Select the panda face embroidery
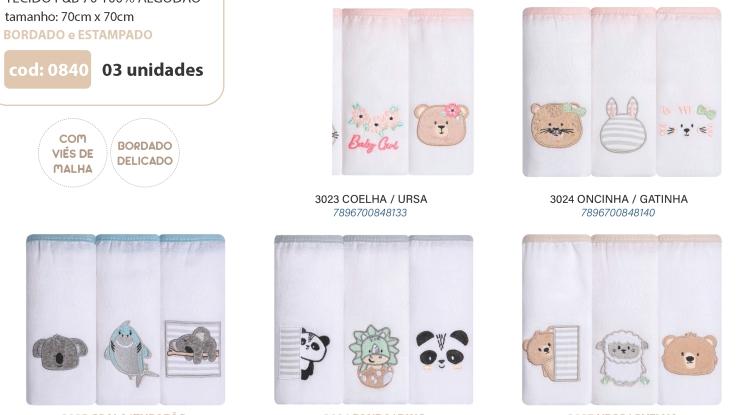Image resolution: width=742 pixels, height=415 pixels. [x=442, y=349]
